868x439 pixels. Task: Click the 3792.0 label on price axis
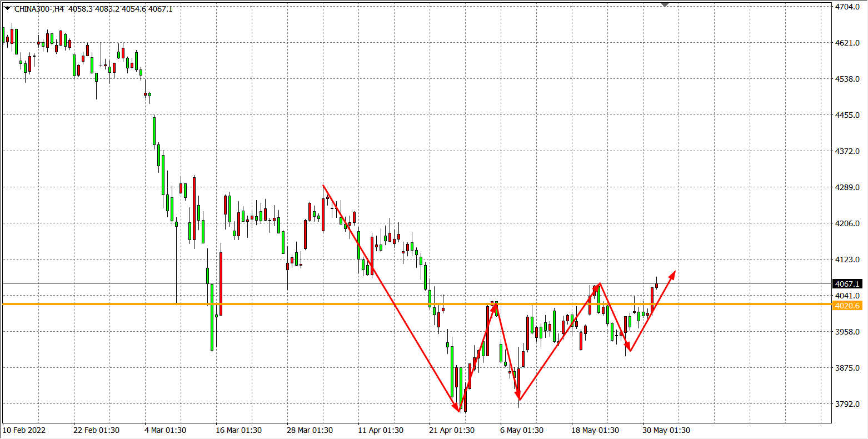click(x=847, y=404)
